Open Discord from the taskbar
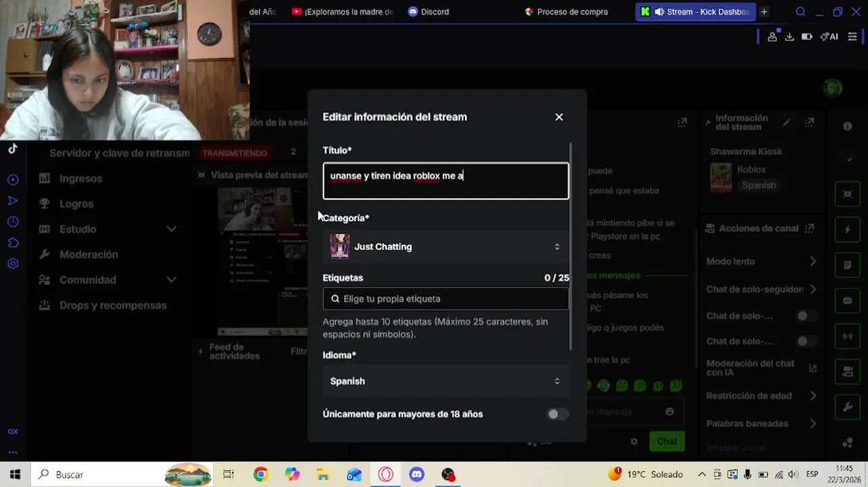868x487 pixels. (417, 475)
